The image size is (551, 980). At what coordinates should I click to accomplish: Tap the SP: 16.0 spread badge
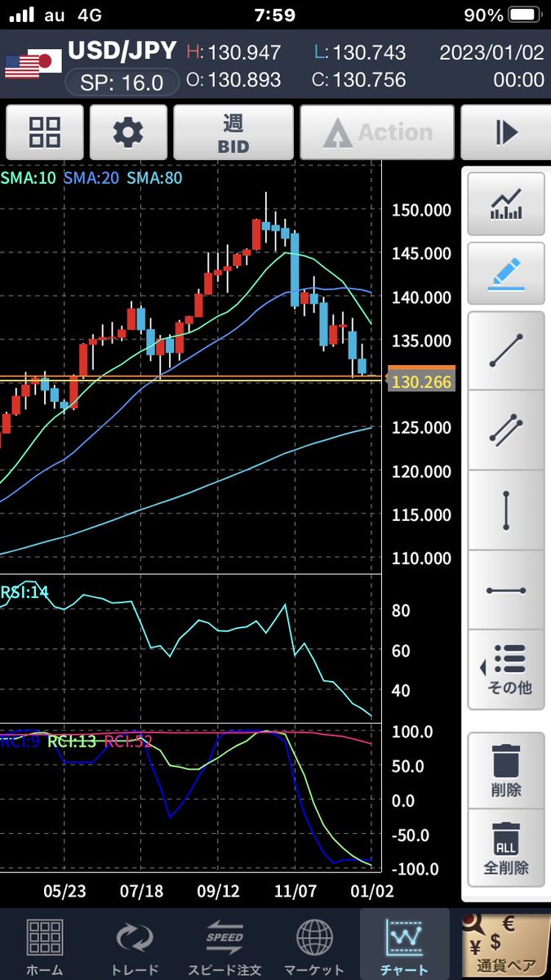[121, 82]
